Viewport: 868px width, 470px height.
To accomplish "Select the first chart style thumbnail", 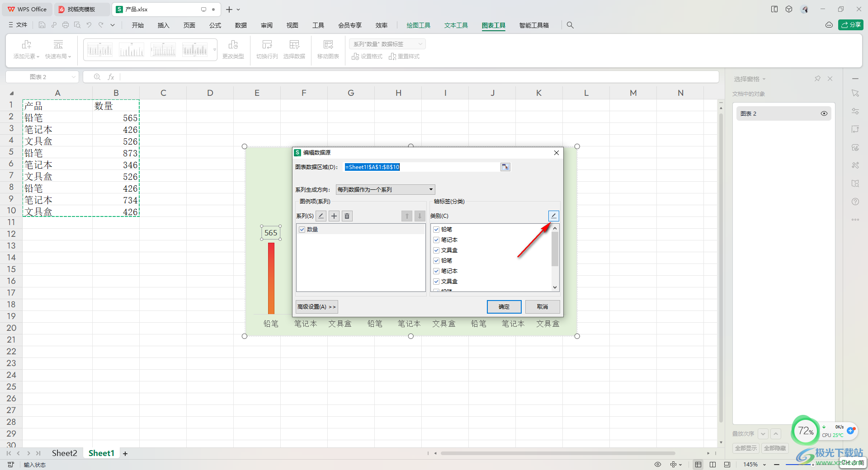I will pos(100,49).
